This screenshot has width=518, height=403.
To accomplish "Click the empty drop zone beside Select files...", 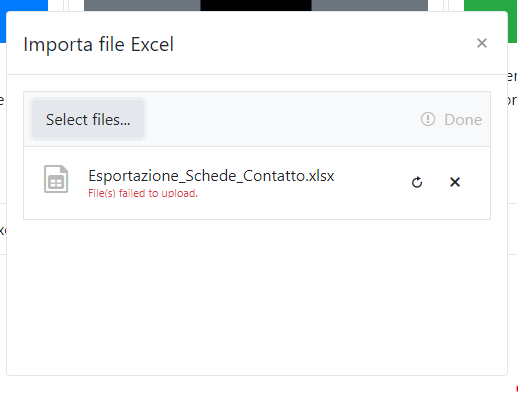I will pyautogui.click(x=280, y=119).
